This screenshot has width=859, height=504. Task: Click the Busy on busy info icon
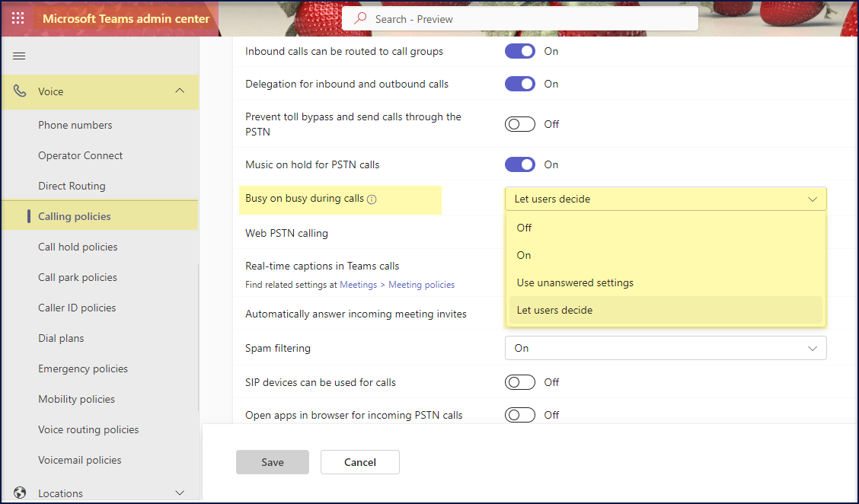pos(372,199)
